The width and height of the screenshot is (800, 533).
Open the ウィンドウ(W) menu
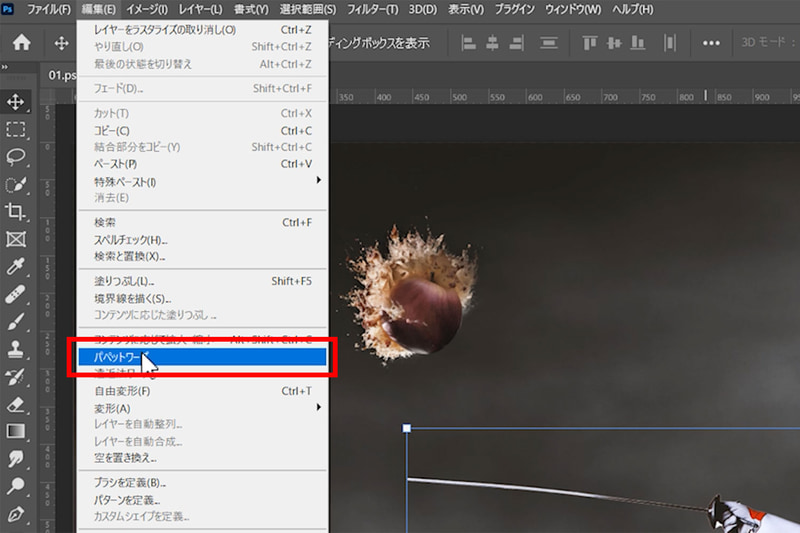point(573,9)
